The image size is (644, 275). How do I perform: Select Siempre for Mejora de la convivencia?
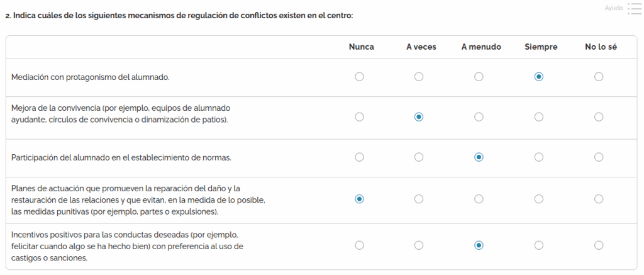click(539, 117)
